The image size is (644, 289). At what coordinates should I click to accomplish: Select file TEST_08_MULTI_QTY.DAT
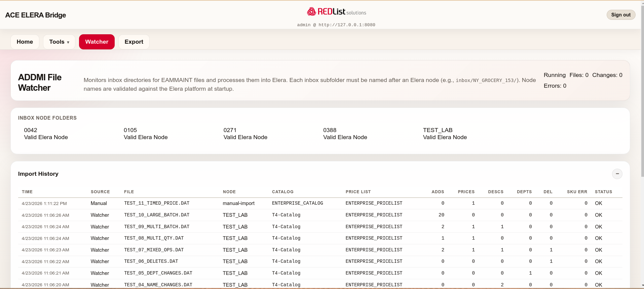tap(154, 238)
